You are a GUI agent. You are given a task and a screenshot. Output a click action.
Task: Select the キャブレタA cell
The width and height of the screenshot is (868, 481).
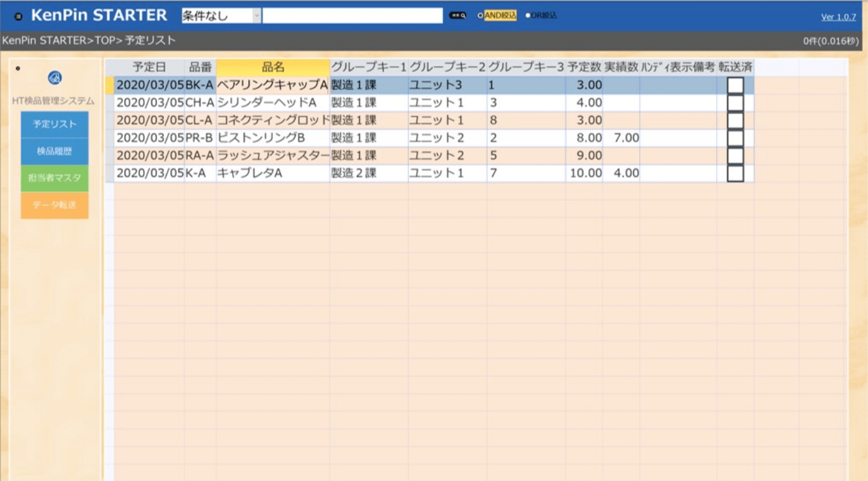(273, 173)
